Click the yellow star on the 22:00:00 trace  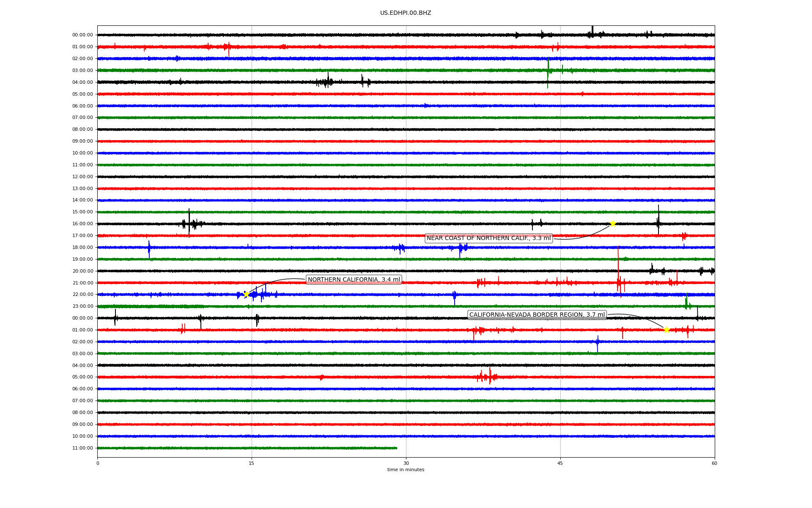(246, 294)
